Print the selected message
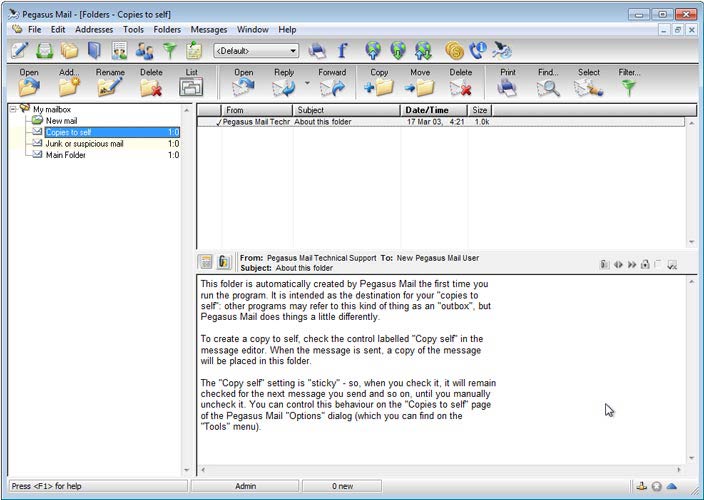The height and width of the screenshot is (500, 704). (x=507, y=87)
